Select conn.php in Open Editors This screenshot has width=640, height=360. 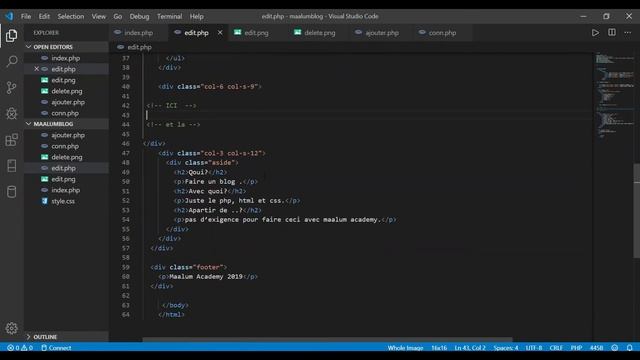66,113
